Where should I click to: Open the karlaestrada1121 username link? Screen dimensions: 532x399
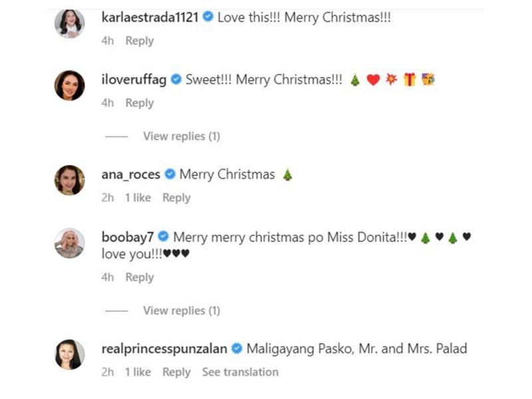coord(150,18)
